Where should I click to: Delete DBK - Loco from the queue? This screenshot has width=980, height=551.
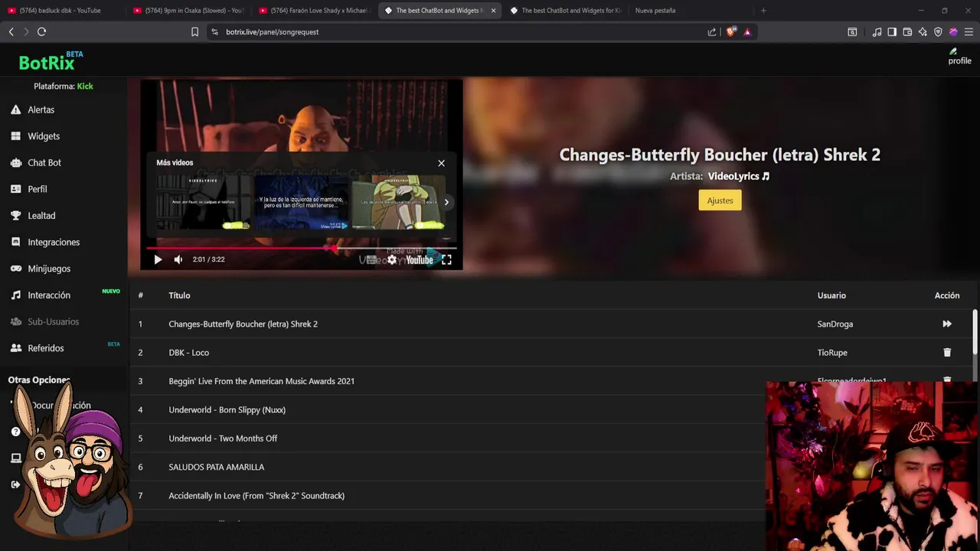947,353
